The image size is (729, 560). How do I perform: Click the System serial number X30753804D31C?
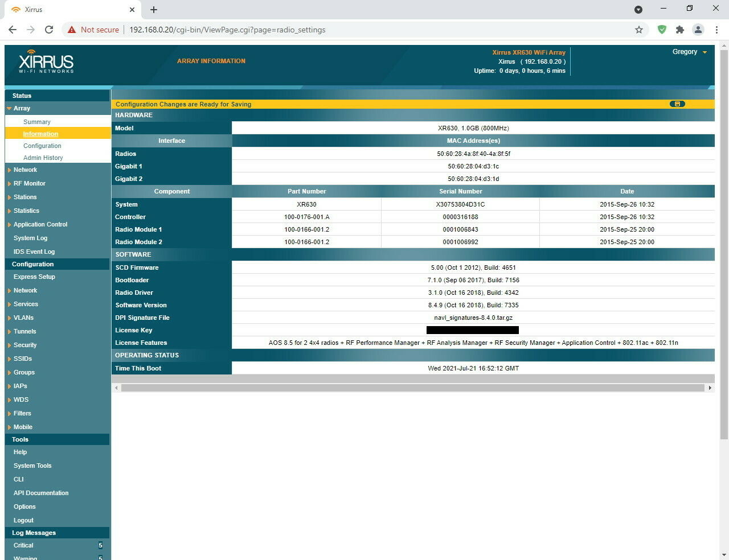pos(460,204)
